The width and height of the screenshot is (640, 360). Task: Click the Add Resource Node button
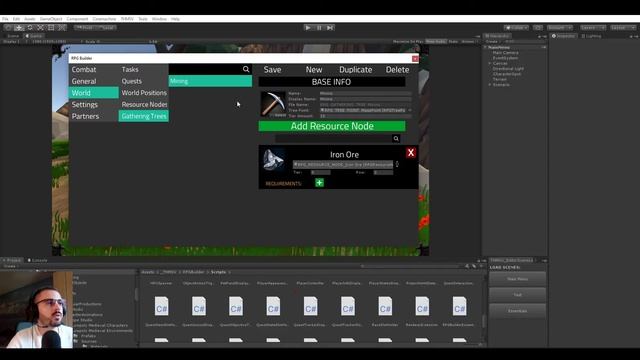point(332,126)
